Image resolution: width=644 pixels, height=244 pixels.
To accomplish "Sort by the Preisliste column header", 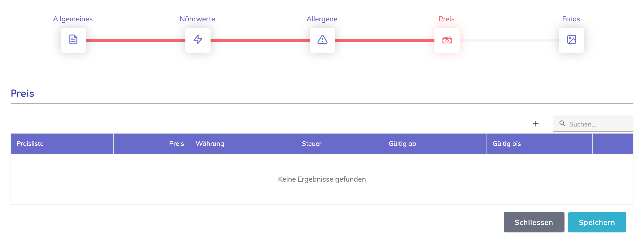I will pos(30,144).
